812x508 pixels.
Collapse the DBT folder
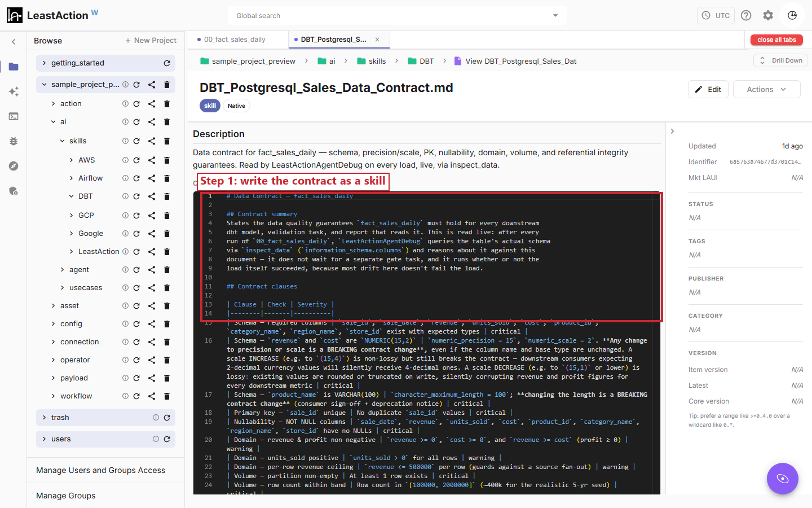point(71,196)
